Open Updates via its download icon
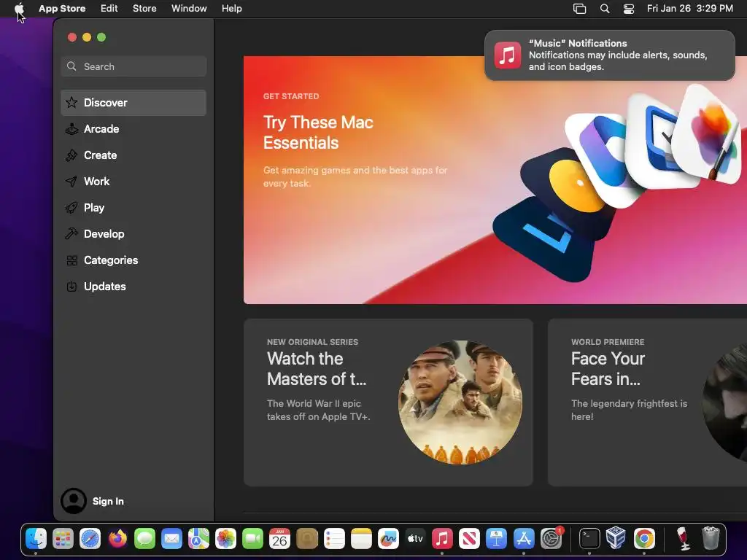Image resolution: width=747 pixels, height=560 pixels. click(x=71, y=286)
